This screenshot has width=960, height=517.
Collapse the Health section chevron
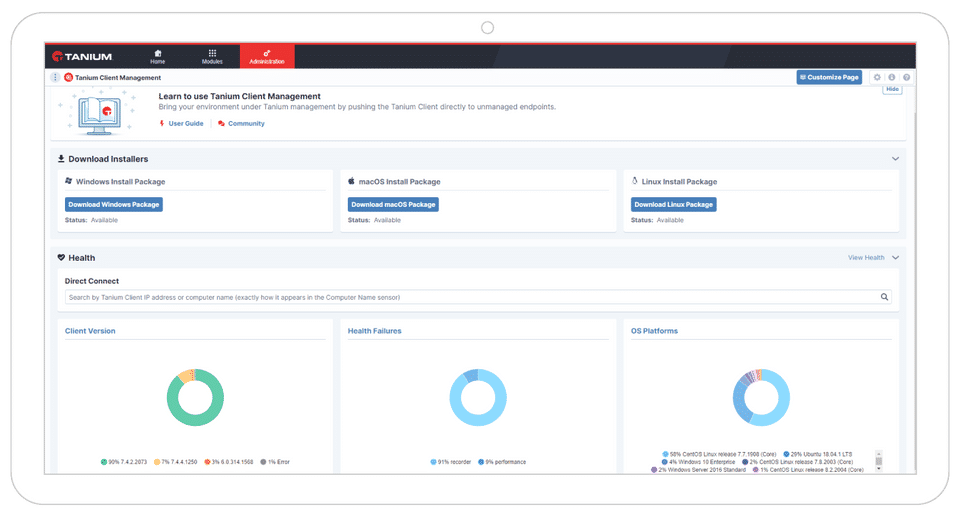[x=895, y=258]
